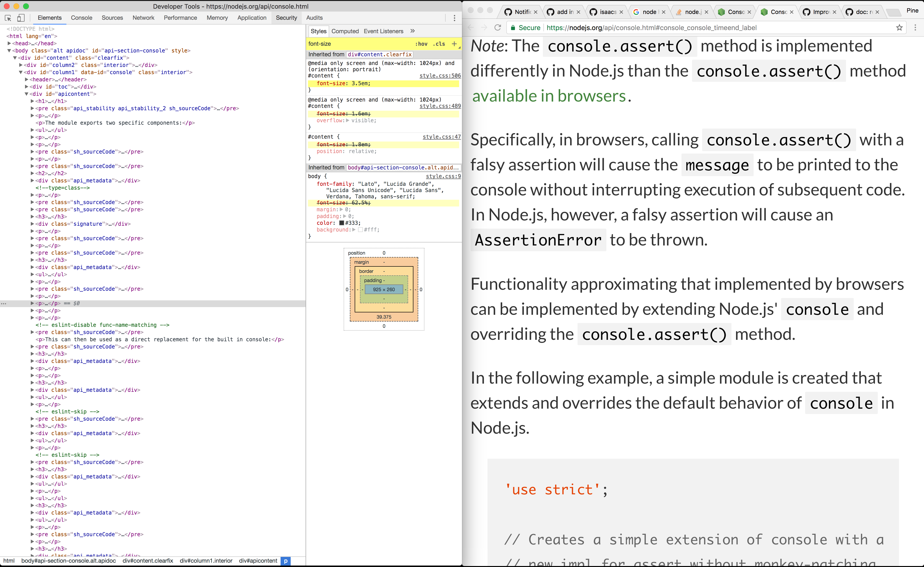Show more style panes chevron

click(412, 31)
